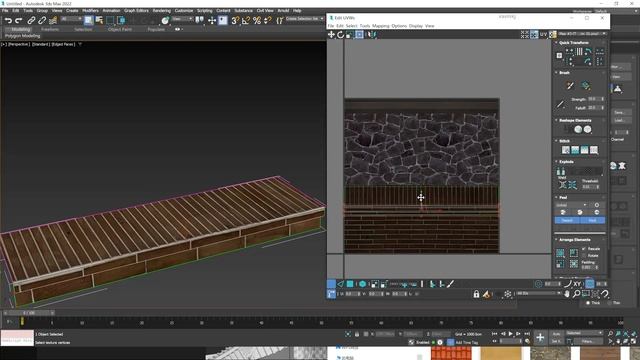Viewport: 640px width, 360px height.
Task: Click the Zoom Region tool in Edit UVWs
Action: tap(586, 293)
